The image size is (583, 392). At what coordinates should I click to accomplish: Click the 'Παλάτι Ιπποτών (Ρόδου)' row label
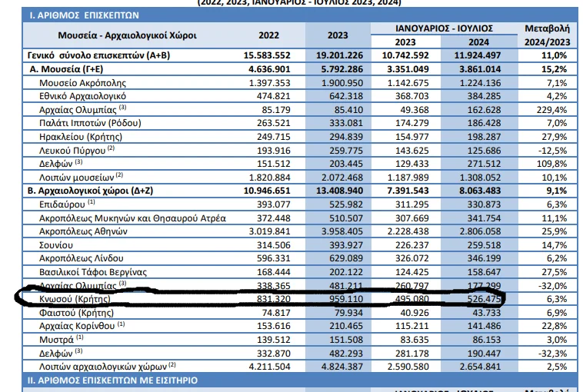[x=90, y=123]
